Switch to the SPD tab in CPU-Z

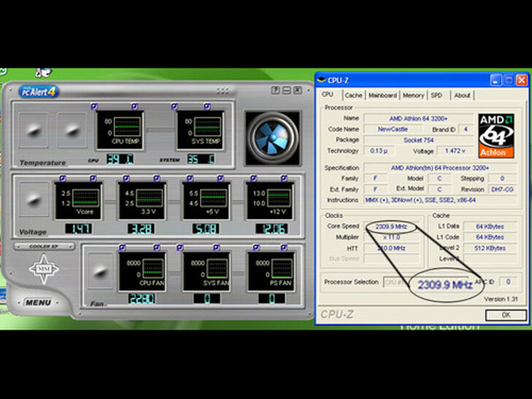point(436,96)
